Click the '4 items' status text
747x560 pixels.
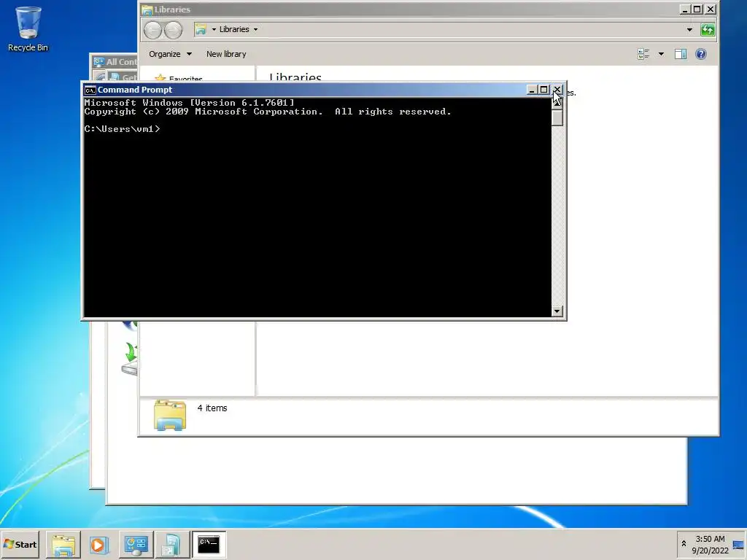(x=212, y=408)
